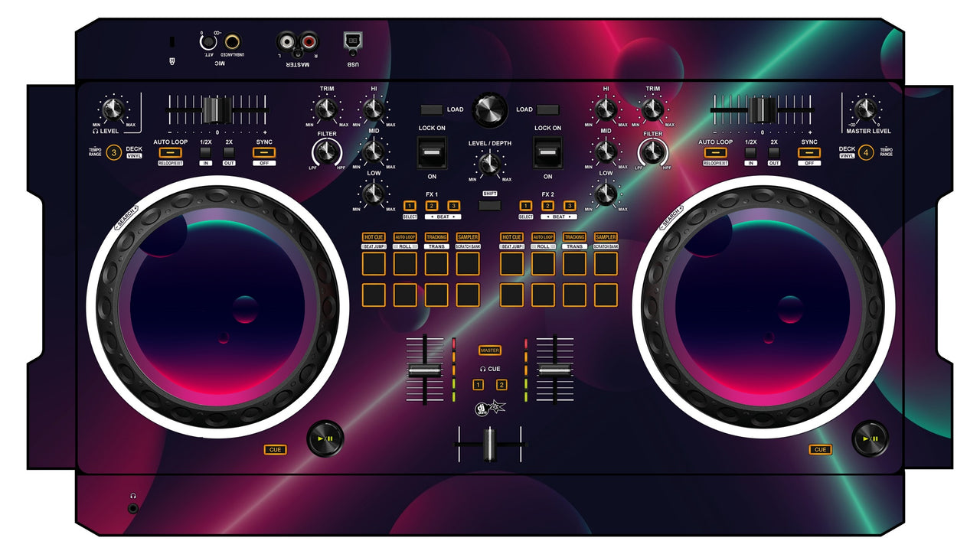
Task: Select FX 1 effect slot 2
Action: click(x=431, y=206)
